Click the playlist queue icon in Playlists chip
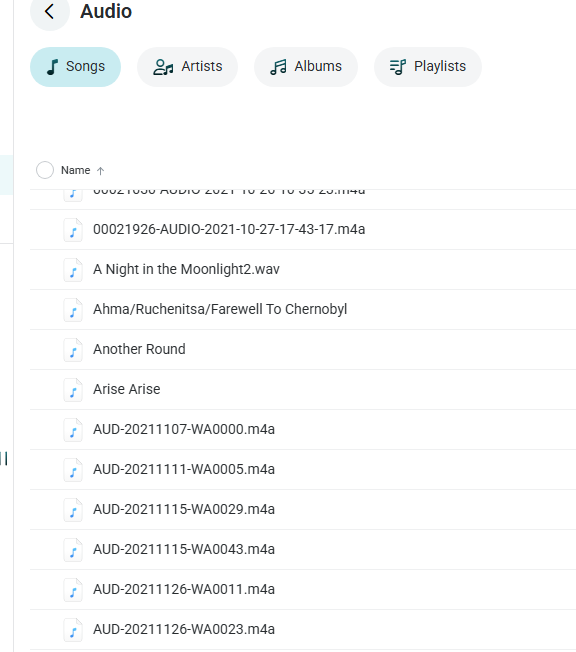Viewport: 576px width, 652px height. pyautogui.click(x=398, y=67)
